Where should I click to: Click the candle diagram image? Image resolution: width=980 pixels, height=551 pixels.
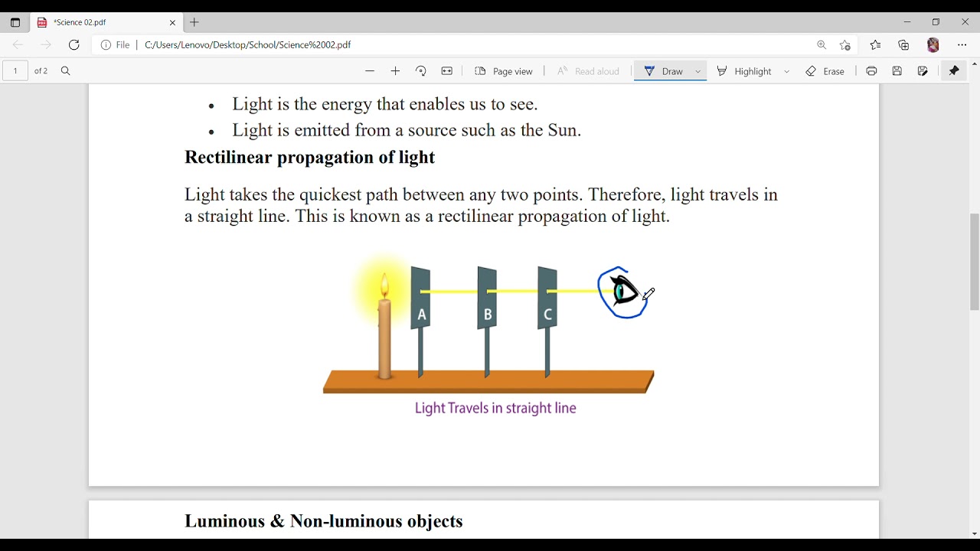tap(489, 335)
